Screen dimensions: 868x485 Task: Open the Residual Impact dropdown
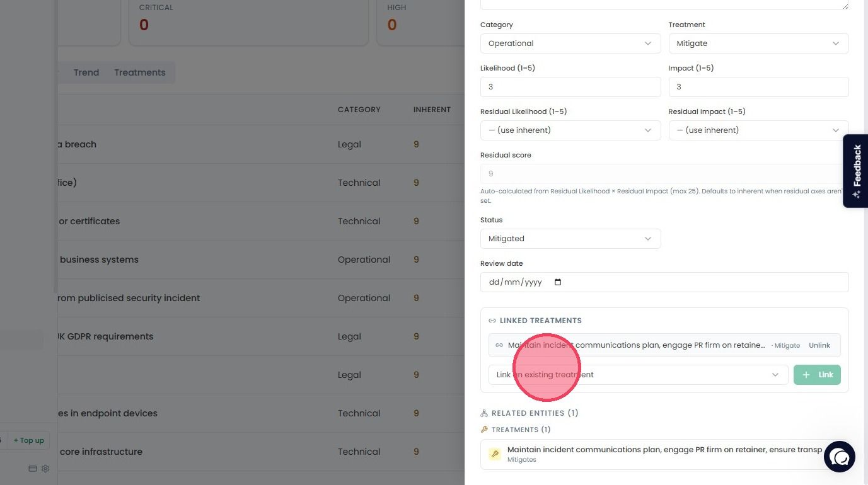coord(758,130)
